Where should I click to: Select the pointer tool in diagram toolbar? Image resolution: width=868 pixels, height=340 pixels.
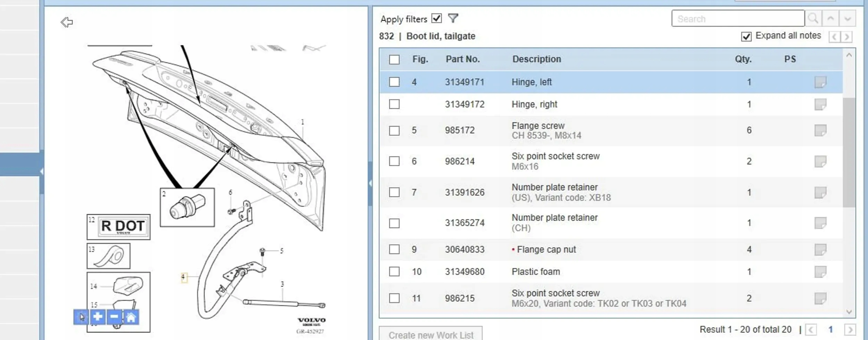(82, 317)
